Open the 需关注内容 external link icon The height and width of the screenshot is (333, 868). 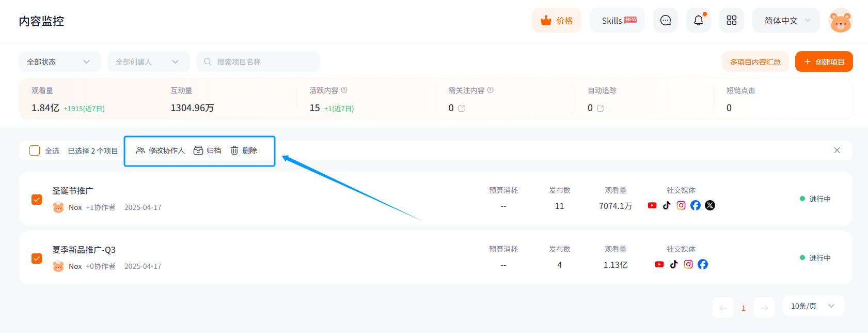[x=462, y=109]
